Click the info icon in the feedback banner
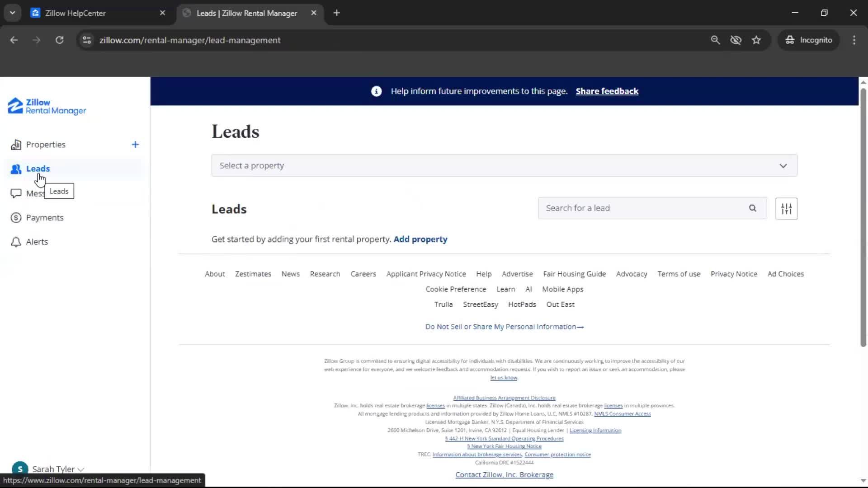Image resolution: width=868 pixels, height=488 pixels. (x=376, y=91)
